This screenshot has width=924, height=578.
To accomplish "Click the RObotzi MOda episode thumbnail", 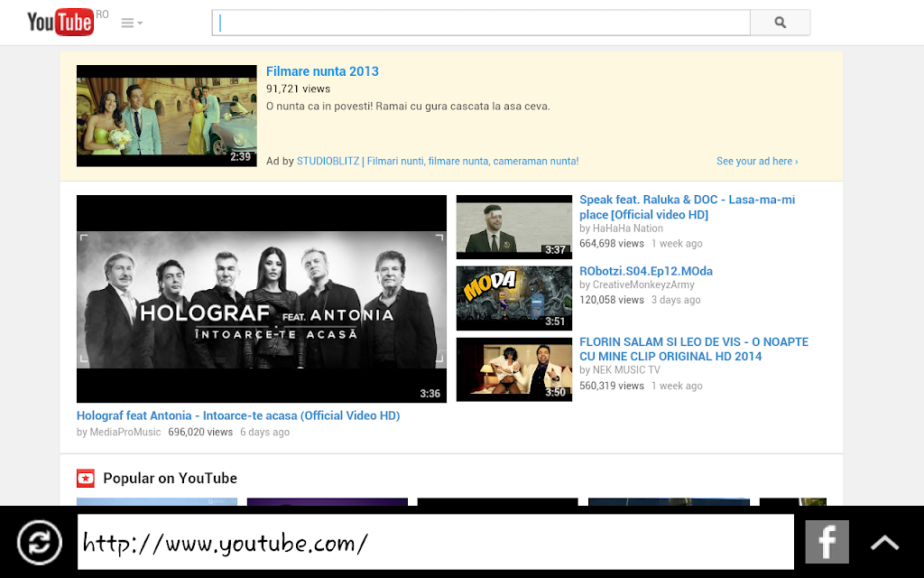I will [x=513, y=298].
